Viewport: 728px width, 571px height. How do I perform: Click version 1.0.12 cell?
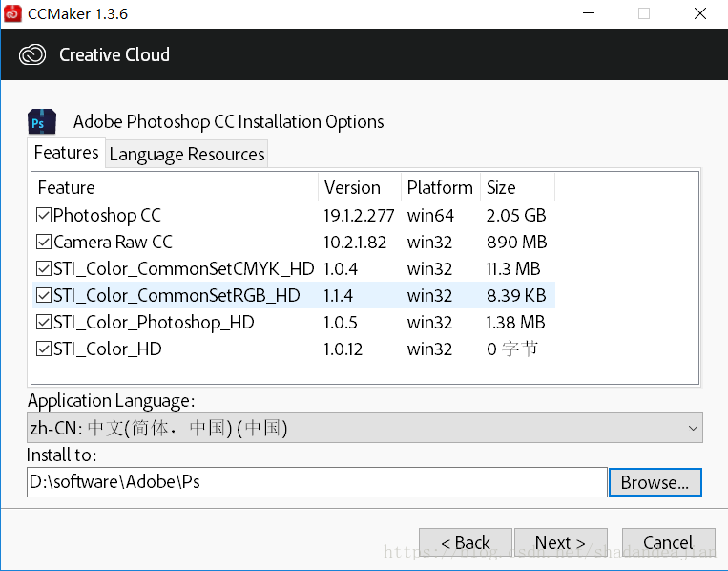tap(343, 349)
